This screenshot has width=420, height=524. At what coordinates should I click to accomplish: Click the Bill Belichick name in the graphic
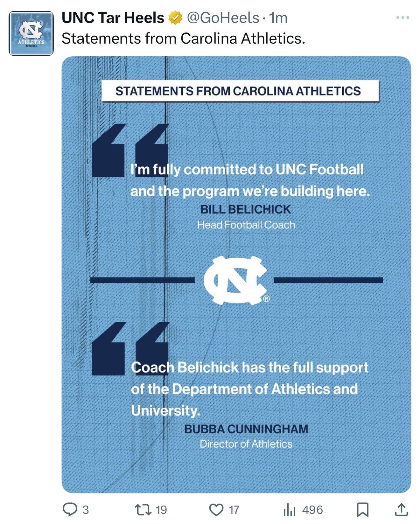pos(245,209)
